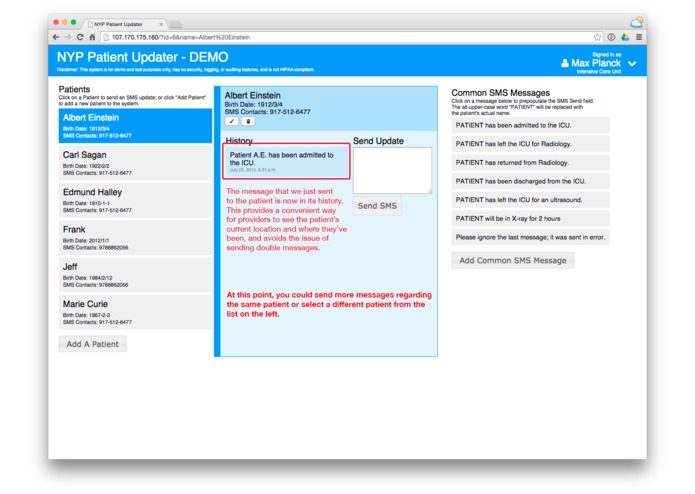Click the 'Max Planck' signed-in name
This screenshot has height=494, width=695.
click(596, 63)
